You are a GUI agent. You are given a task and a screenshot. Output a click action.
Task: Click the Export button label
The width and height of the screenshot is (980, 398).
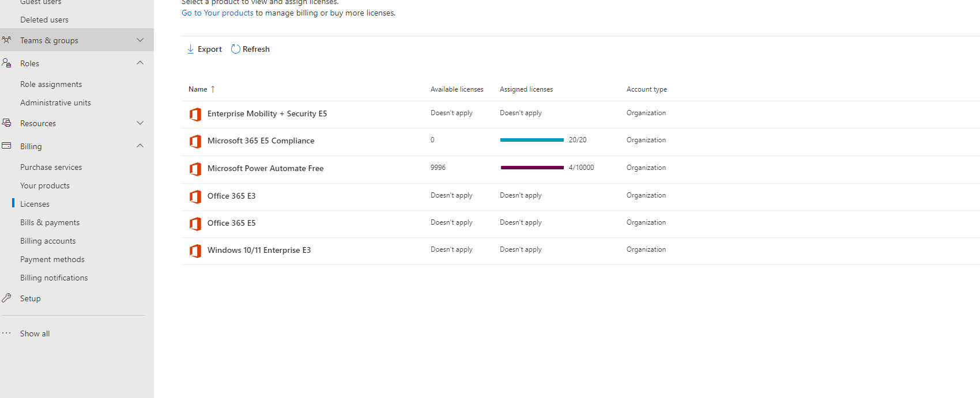click(210, 49)
